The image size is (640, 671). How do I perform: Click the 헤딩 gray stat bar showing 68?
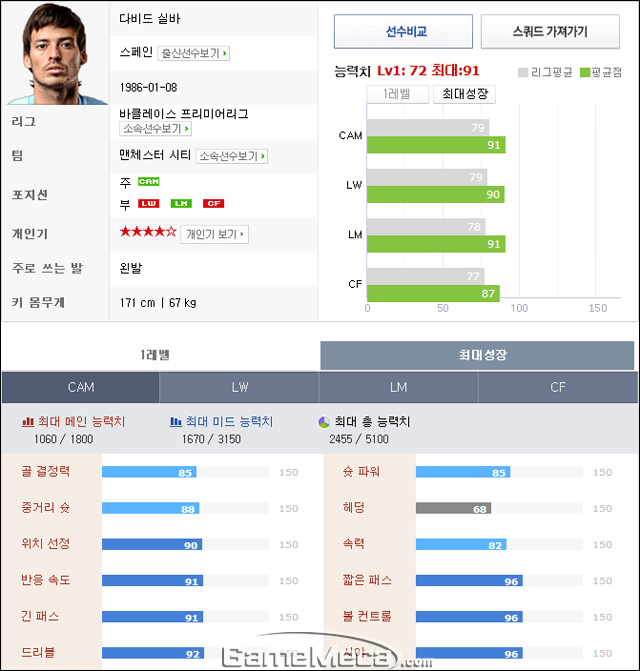click(x=453, y=508)
